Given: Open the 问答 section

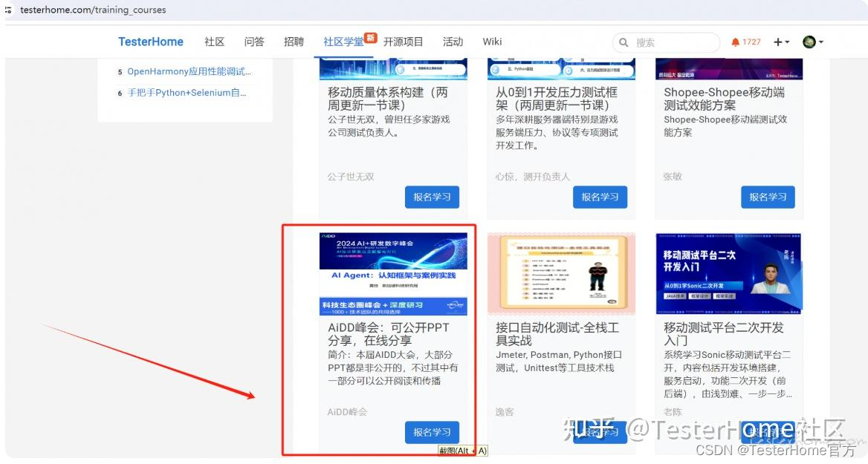Looking at the screenshot, I should point(254,42).
